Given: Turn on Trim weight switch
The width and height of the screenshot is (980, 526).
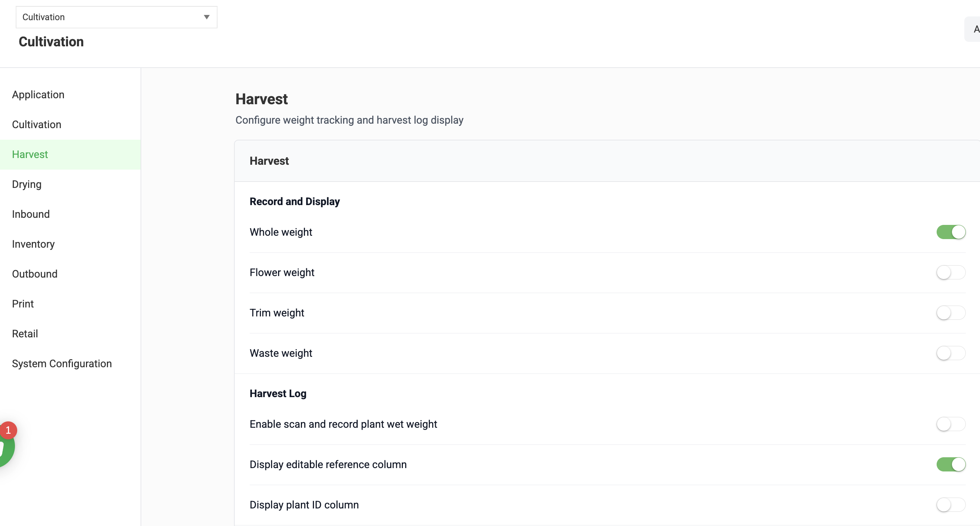Looking at the screenshot, I should (951, 313).
